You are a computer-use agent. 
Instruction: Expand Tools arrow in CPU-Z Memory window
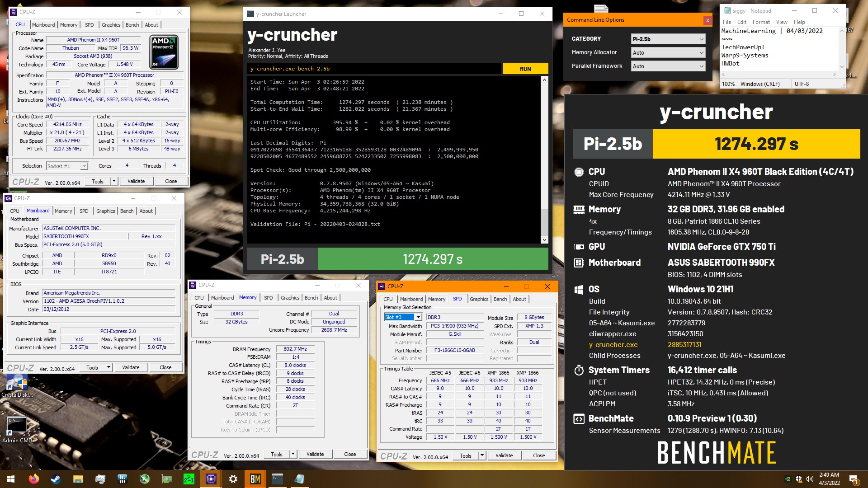pos(293,454)
